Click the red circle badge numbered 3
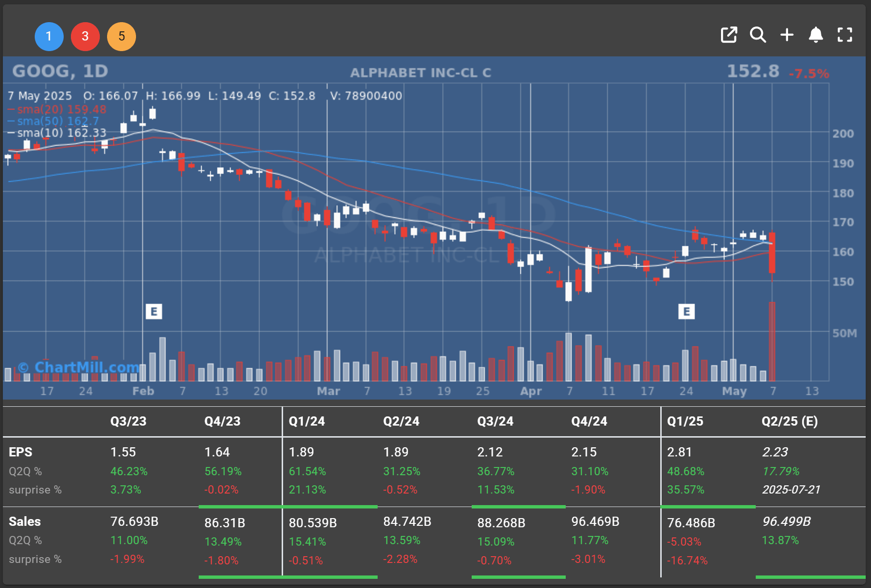Screen dimensions: 871x588 tap(85, 37)
